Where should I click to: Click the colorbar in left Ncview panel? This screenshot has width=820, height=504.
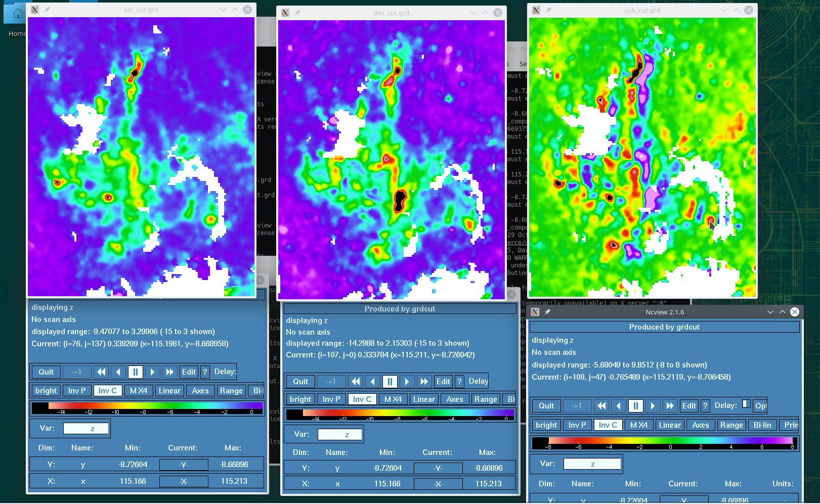147,408
